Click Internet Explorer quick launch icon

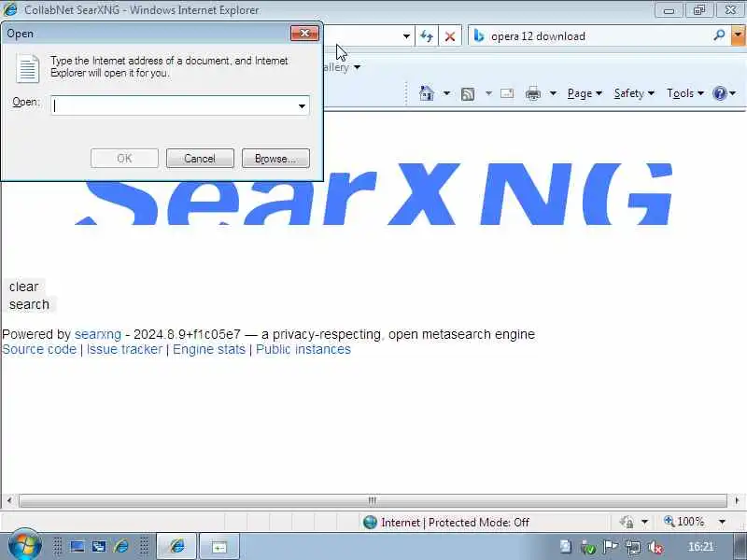click(121, 546)
